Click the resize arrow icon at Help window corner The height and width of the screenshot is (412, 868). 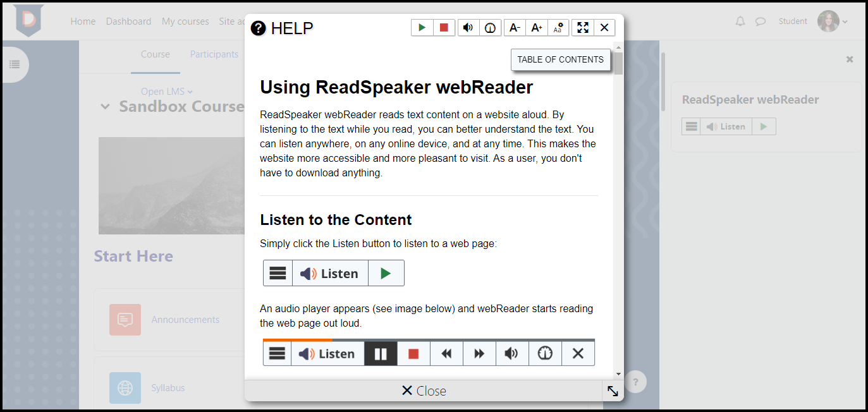pos(613,391)
